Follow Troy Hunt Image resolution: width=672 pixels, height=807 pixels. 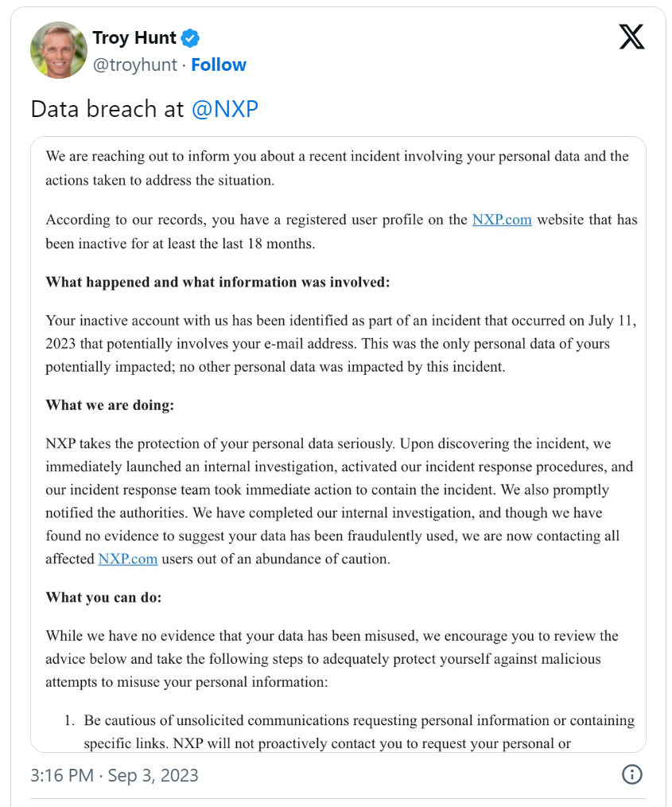(x=219, y=64)
